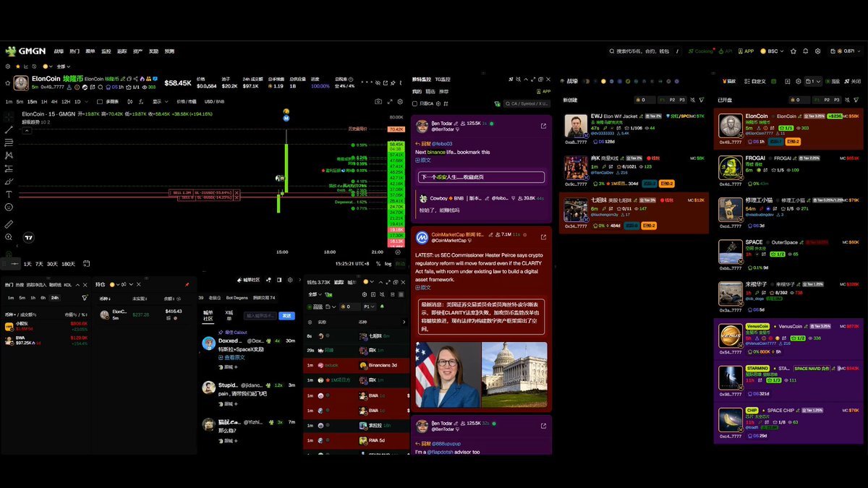Screen dimensions: 868x488
Task: Select P2 preset in the 新创建 column
Action: pyautogui.click(x=672, y=100)
